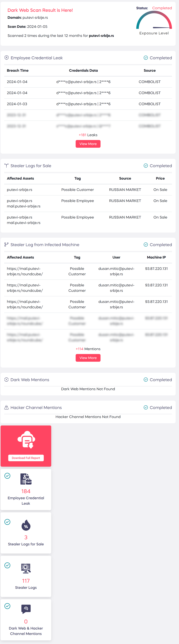The width and height of the screenshot is (179, 644).
Task: Click the User column header
Action: (116, 257)
